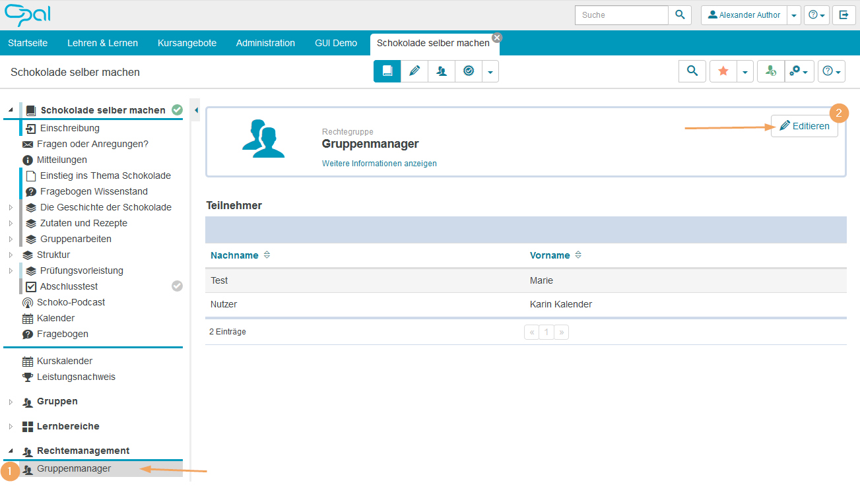Click the logout icon at top right
Screen dimensions: 860x504
843,15
